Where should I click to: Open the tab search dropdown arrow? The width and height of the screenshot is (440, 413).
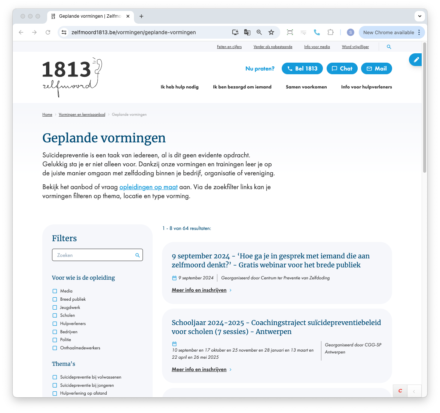pyautogui.click(x=419, y=16)
